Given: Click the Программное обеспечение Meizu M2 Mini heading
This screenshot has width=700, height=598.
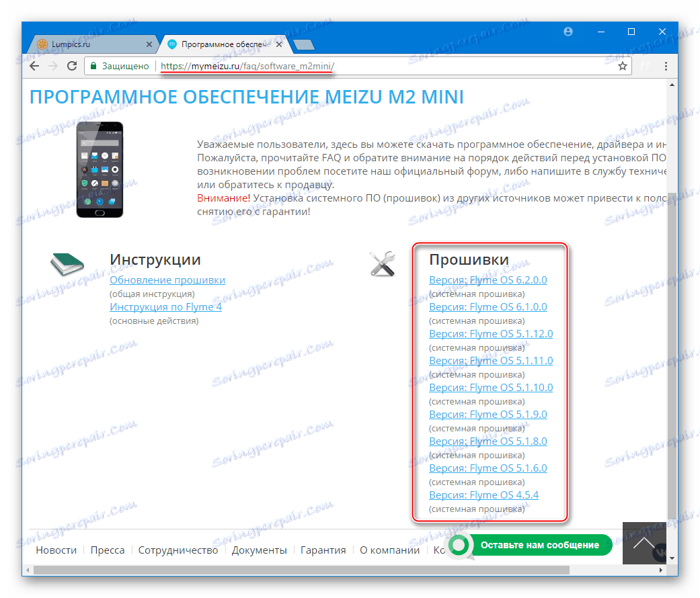Looking at the screenshot, I should pos(246,97).
